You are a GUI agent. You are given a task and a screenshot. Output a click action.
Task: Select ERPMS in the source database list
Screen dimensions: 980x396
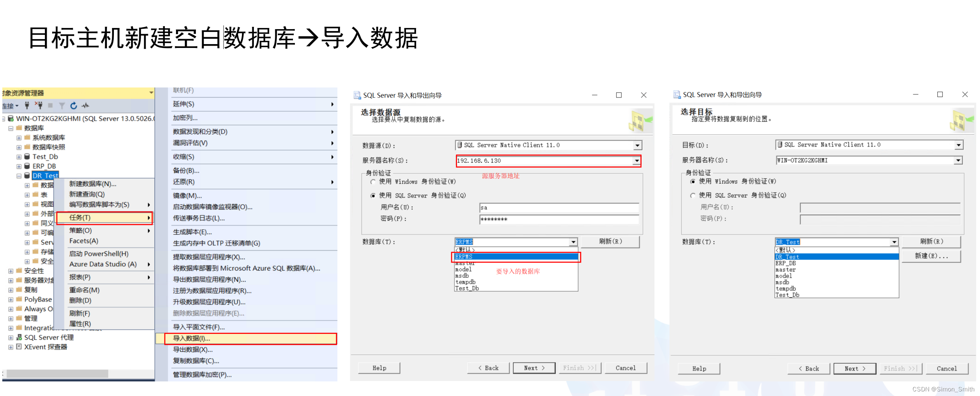(x=516, y=257)
